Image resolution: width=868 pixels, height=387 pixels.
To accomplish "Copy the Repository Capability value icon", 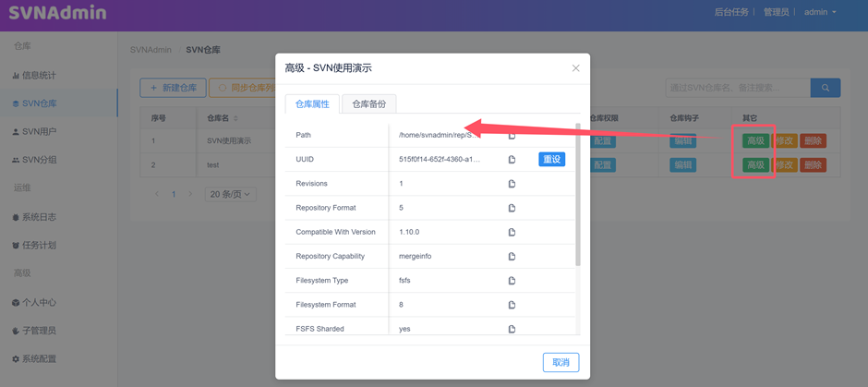I will [512, 257].
